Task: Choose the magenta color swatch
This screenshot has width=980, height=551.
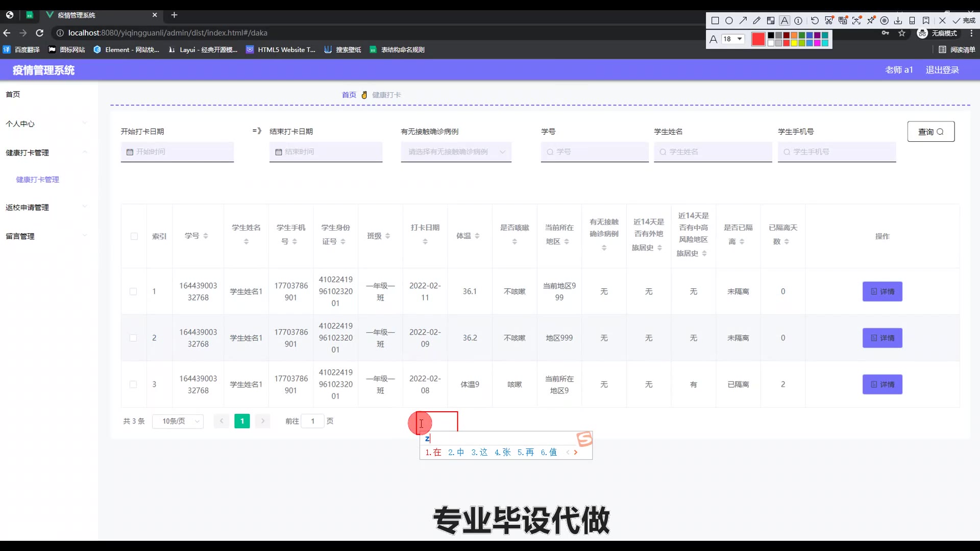Action: click(817, 43)
